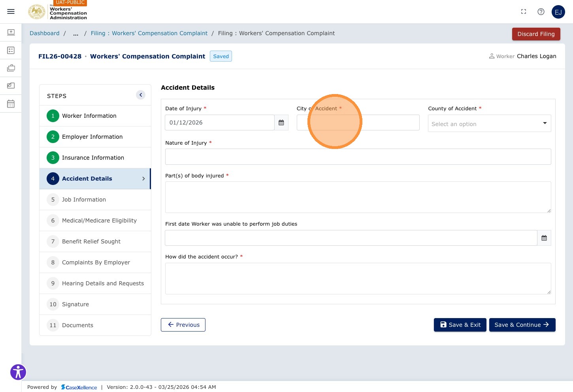Focus the Date of Injury field
The height and width of the screenshot is (392, 573).
[220, 122]
